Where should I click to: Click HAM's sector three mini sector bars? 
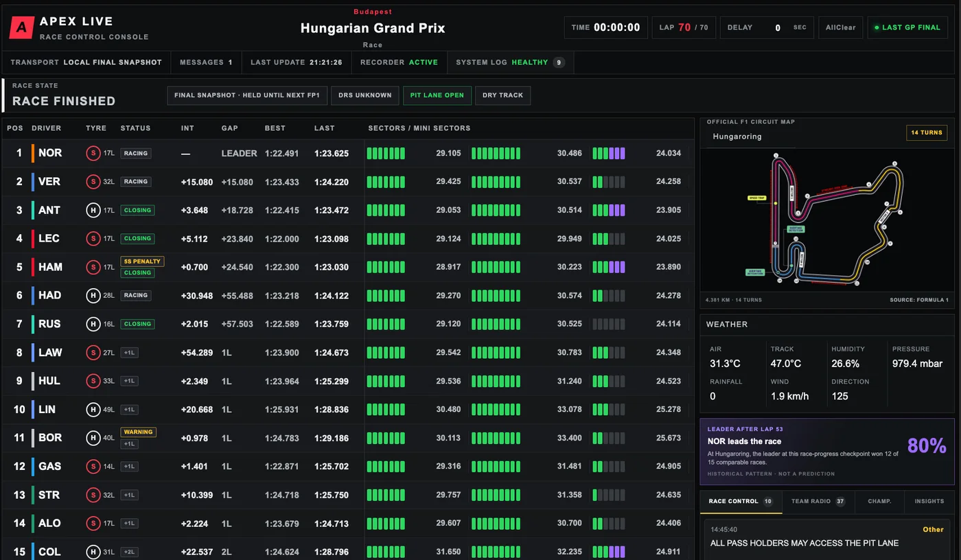pos(609,267)
